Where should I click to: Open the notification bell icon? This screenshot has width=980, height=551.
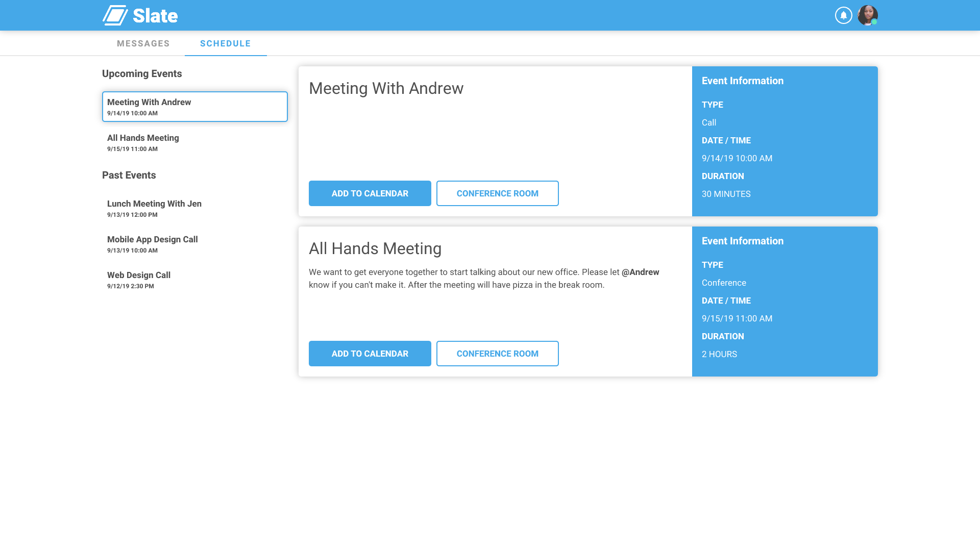pos(843,15)
